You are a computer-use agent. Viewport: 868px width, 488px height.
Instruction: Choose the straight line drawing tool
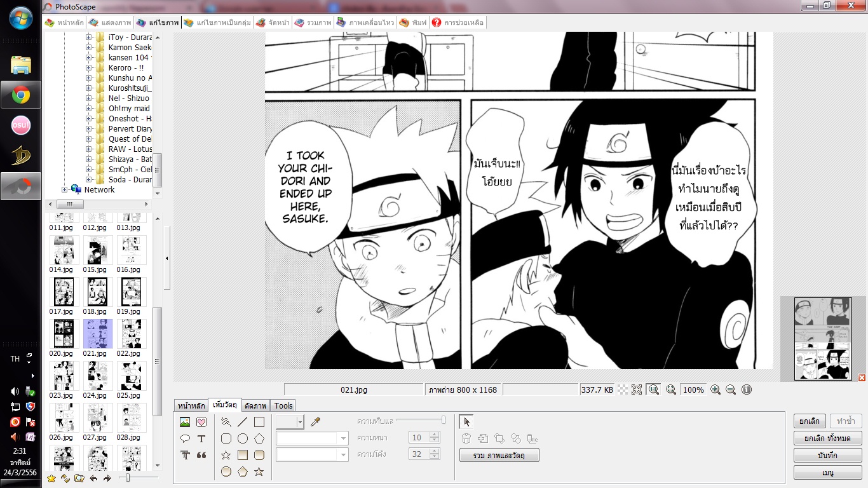pos(242,422)
